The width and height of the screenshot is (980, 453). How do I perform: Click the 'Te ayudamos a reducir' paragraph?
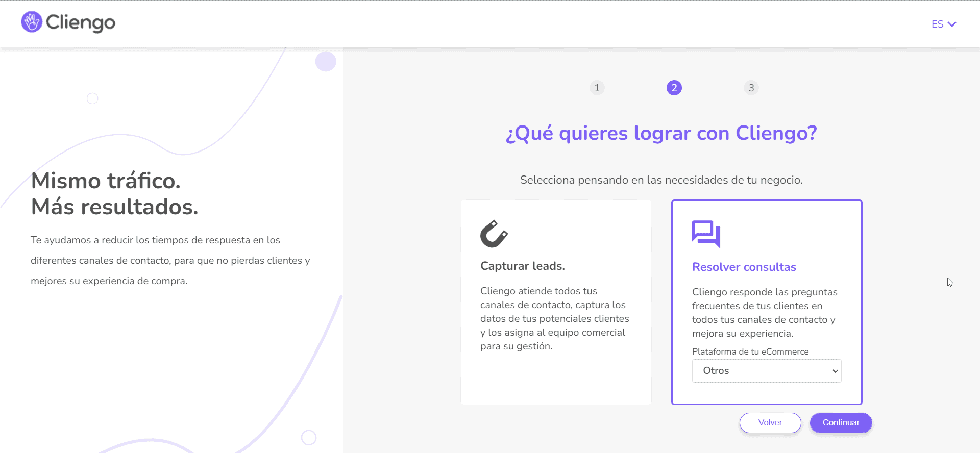170,260
